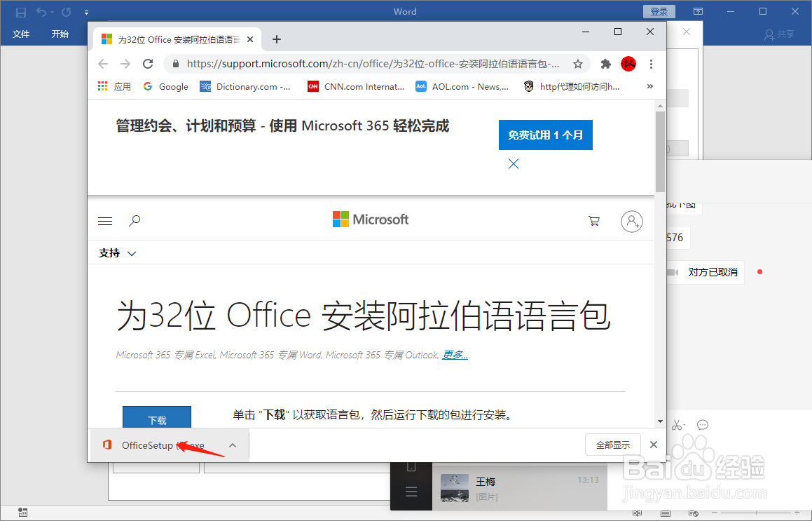
Task: Click 全部显示 in downloads bar
Action: (x=613, y=445)
